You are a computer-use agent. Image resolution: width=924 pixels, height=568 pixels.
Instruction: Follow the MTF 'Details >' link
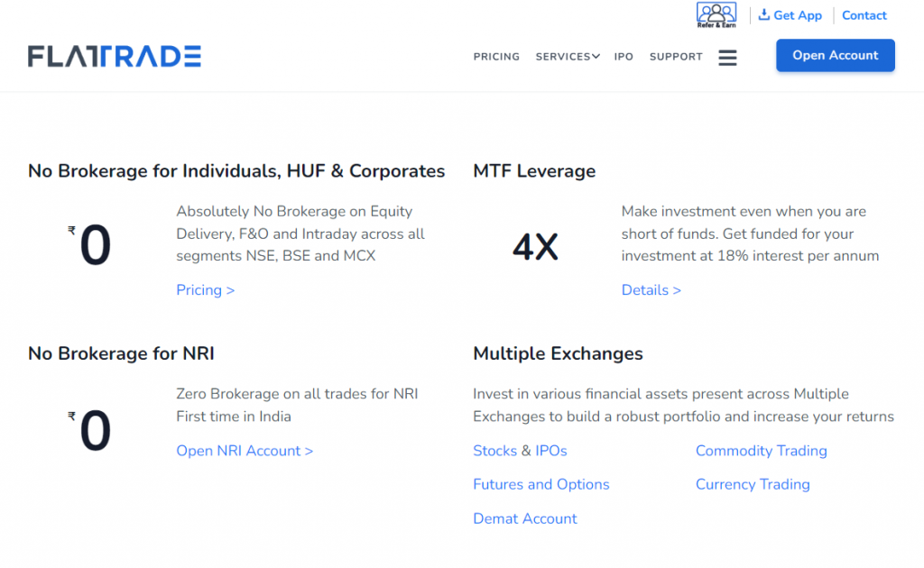tap(651, 290)
